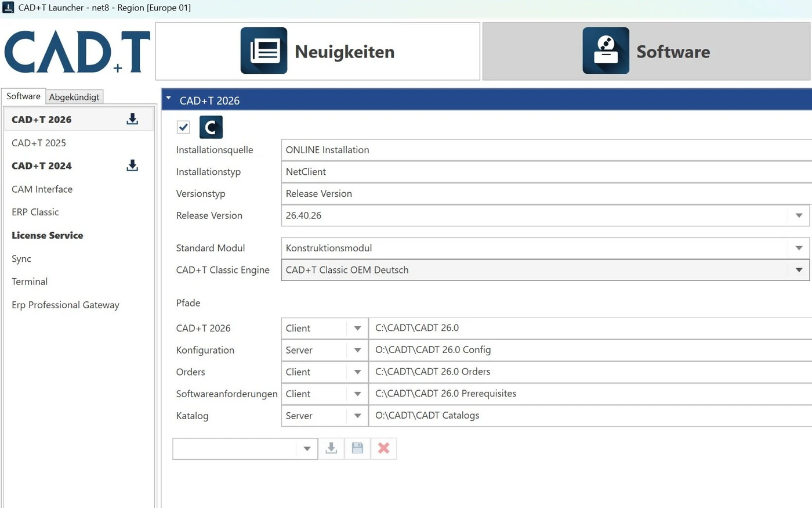Switch to the Software sidebar tab
The image size is (812, 508).
point(23,96)
